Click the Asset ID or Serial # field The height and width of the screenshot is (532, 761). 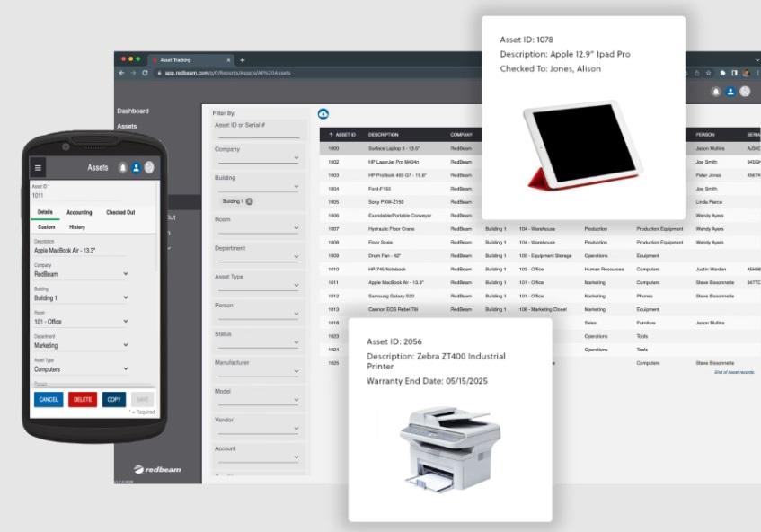tap(258, 129)
